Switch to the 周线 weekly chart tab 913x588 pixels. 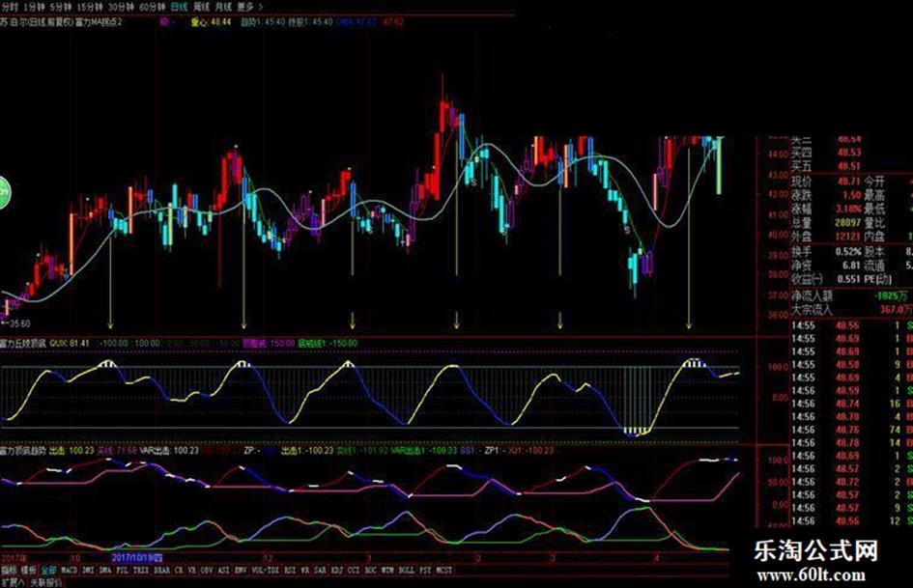click(x=202, y=7)
